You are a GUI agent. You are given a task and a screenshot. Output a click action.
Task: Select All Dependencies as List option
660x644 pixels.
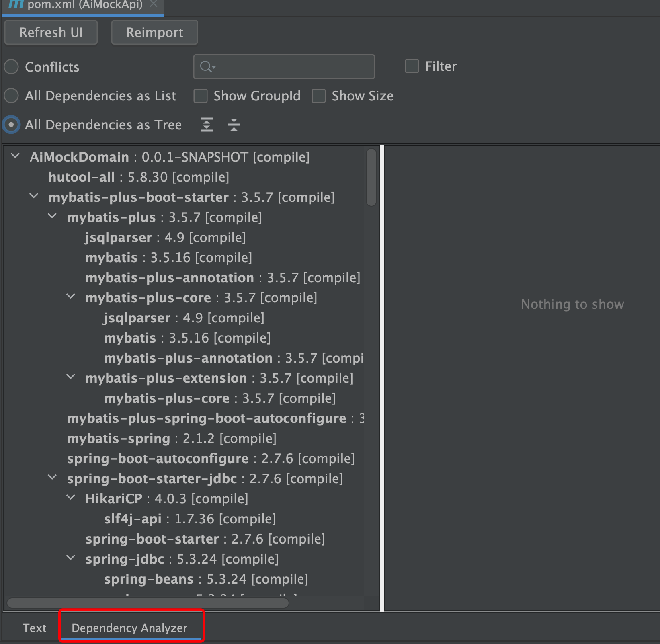[x=12, y=96]
